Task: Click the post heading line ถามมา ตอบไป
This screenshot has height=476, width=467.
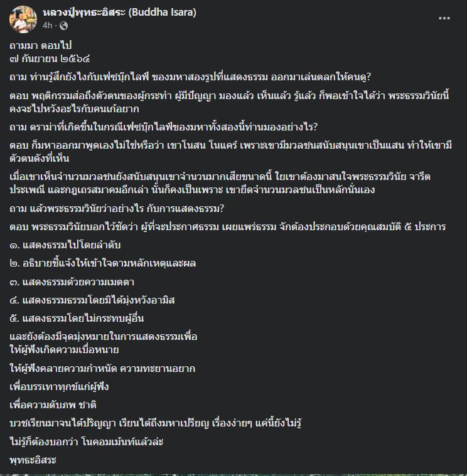Action: pyautogui.click(x=41, y=45)
